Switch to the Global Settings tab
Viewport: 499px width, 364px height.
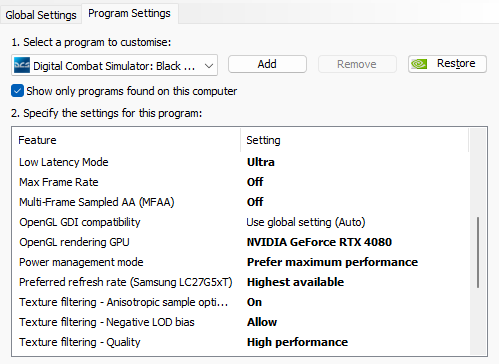click(x=41, y=15)
